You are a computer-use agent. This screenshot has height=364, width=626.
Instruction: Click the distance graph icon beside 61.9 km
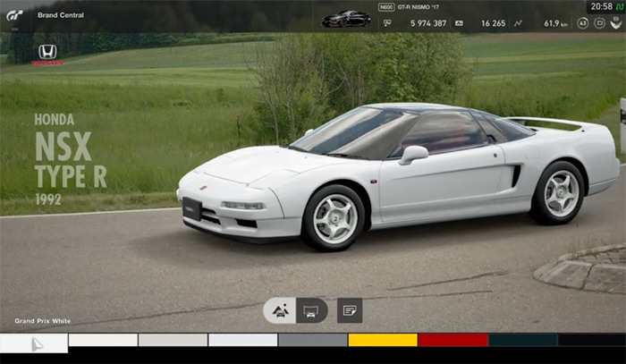coord(518,23)
